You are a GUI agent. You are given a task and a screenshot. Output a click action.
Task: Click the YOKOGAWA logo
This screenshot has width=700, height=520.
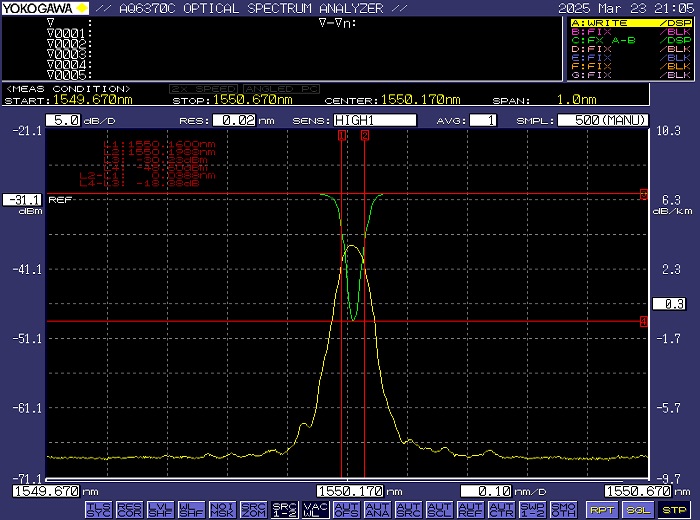pyautogui.click(x=45, y=8)
